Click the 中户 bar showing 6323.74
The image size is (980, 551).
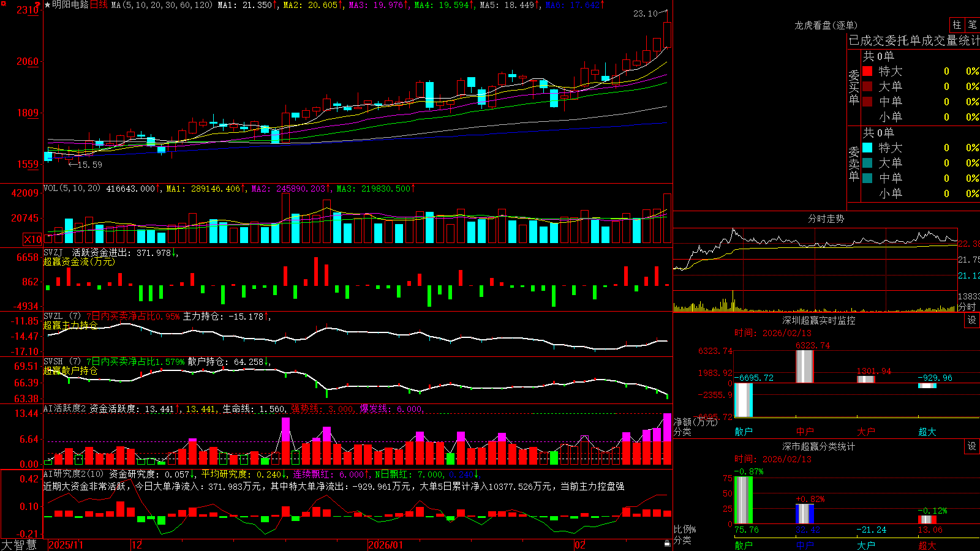[x=805, y=367]
